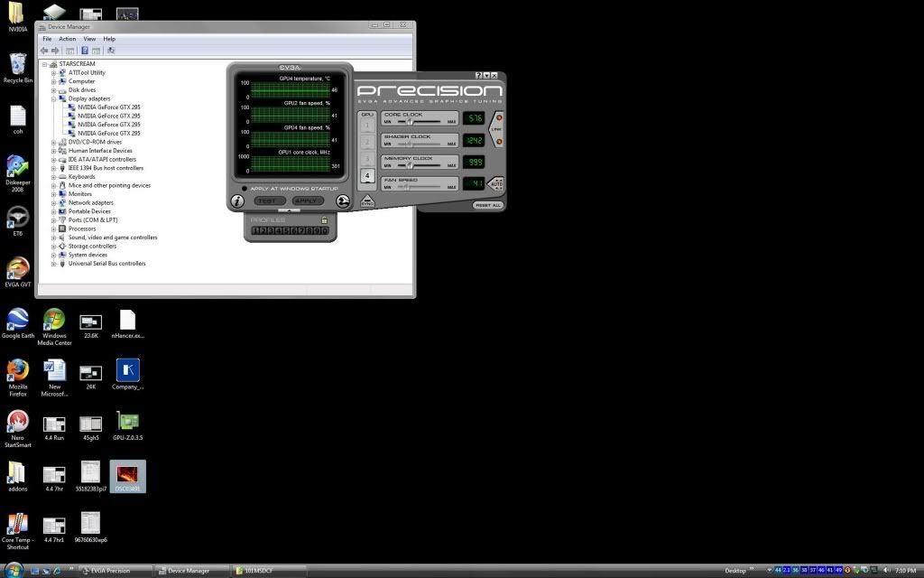Open Action menu in Device Manager
This screenshot has width=924, height=578.
coord(67,39)
